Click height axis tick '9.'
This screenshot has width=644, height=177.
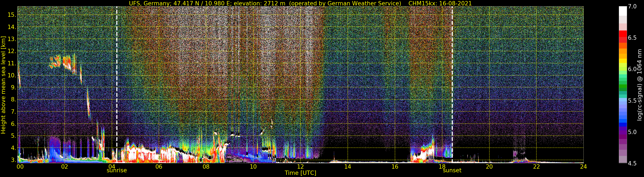tap(13, 87)
